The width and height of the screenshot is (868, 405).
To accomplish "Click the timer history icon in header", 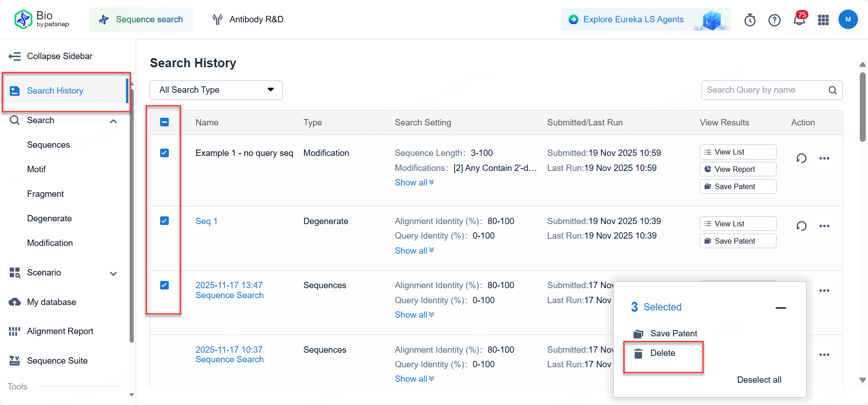I will (750, 20).
